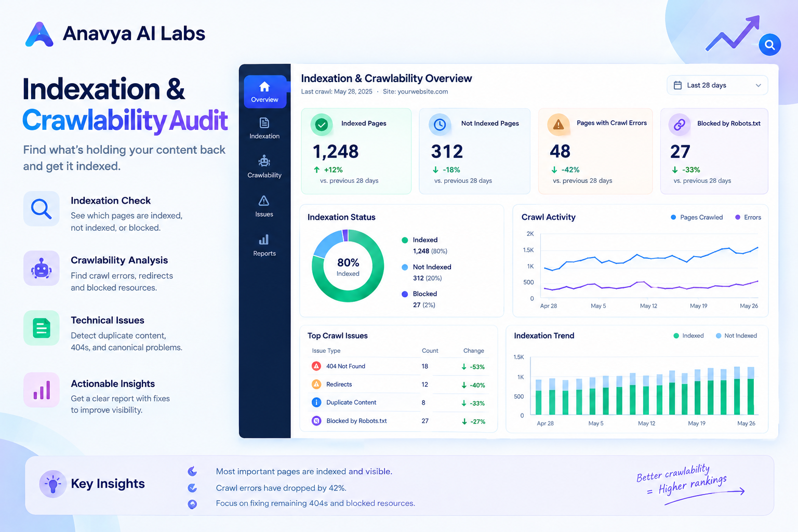Open the Indexation sidebar tab
Image resolution: width=798 pixels, height=532 pixels.
coord(264,128)
